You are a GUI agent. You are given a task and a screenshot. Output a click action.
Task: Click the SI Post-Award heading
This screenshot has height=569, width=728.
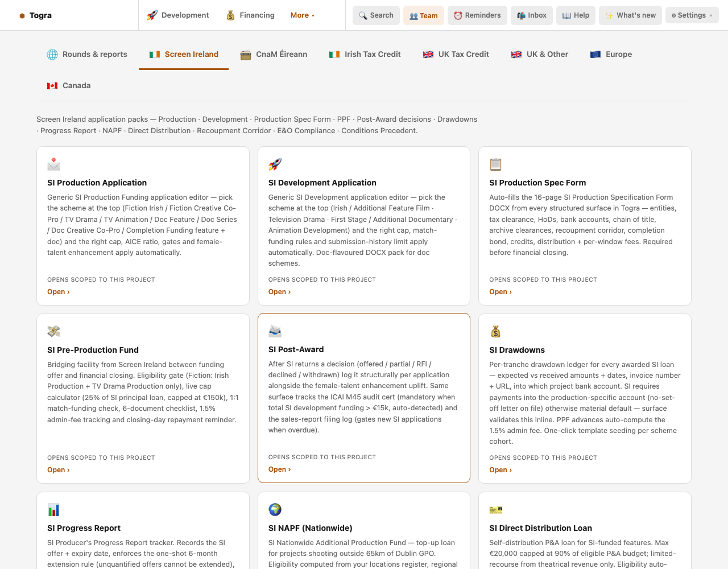click(x=296, y=349)
